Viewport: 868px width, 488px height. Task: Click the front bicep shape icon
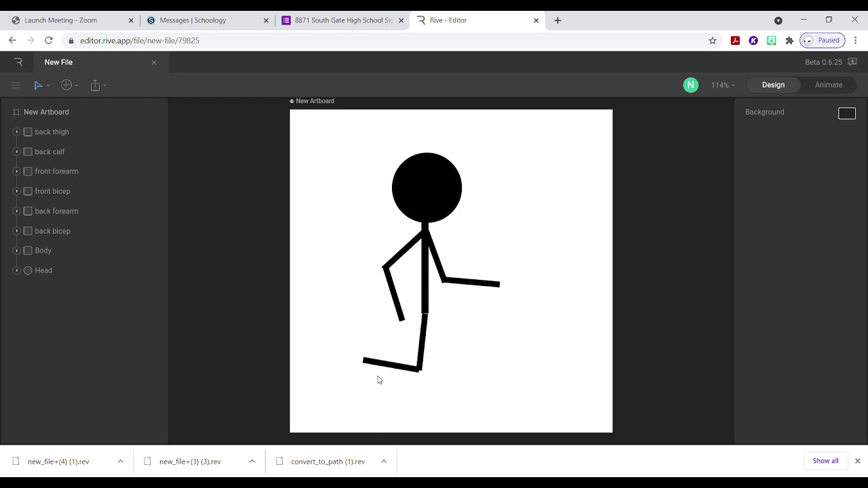pos(28,191)
